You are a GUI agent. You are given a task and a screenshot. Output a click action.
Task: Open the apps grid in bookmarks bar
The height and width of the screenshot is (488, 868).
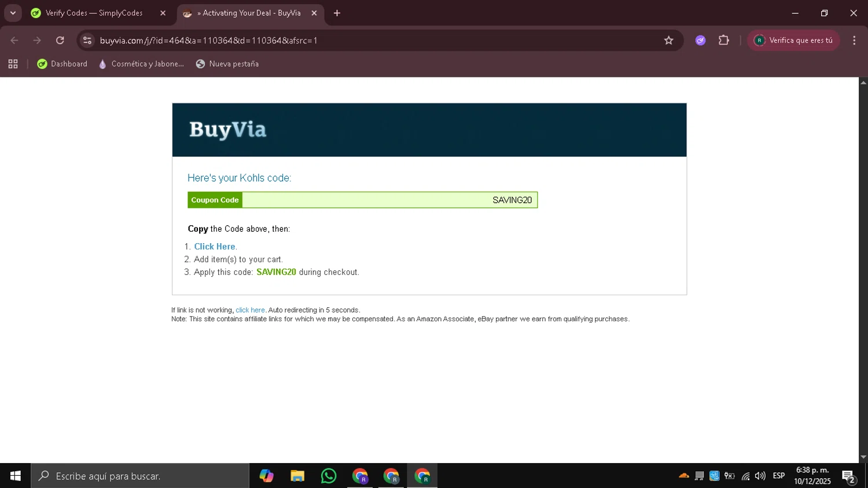coord(13,64)
